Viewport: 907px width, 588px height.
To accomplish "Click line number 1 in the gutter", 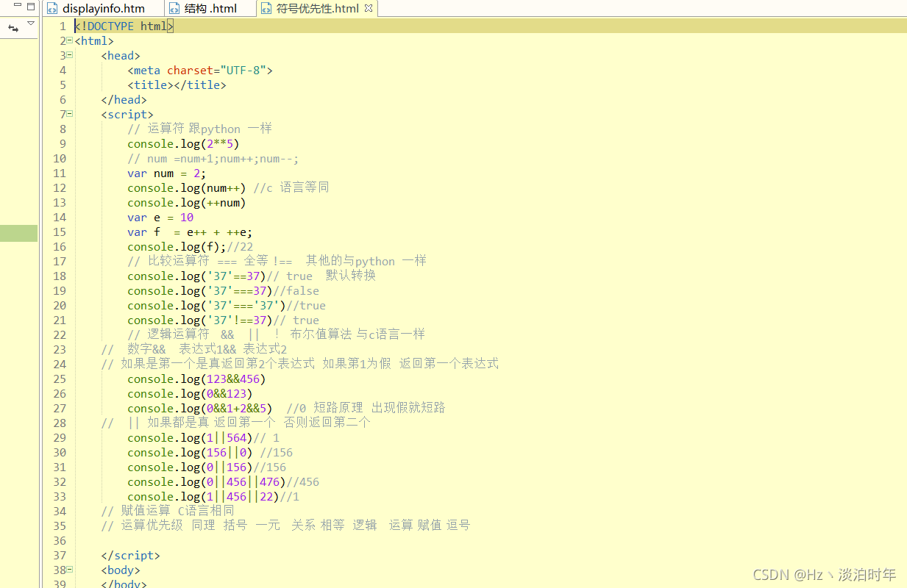I will [x=63, y=26].
